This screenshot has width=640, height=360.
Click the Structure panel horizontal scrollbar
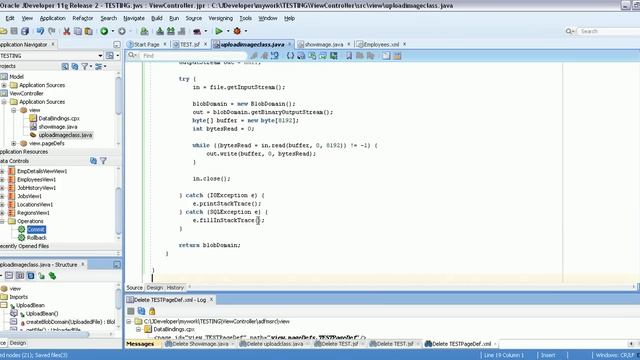45,334
